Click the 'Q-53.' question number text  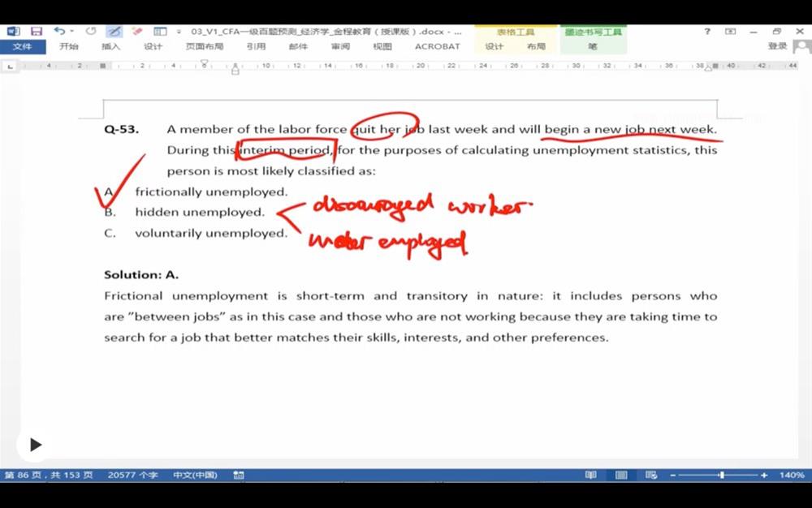point(122,129)
